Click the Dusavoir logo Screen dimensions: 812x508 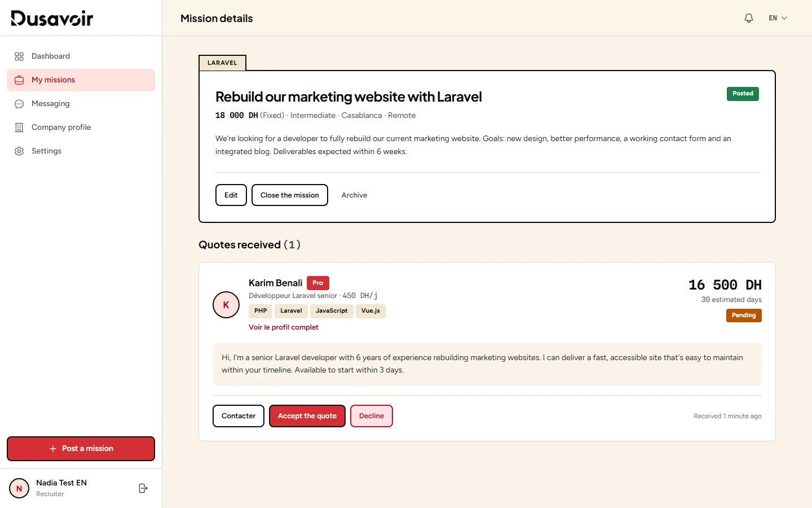(x=52, y=18)
